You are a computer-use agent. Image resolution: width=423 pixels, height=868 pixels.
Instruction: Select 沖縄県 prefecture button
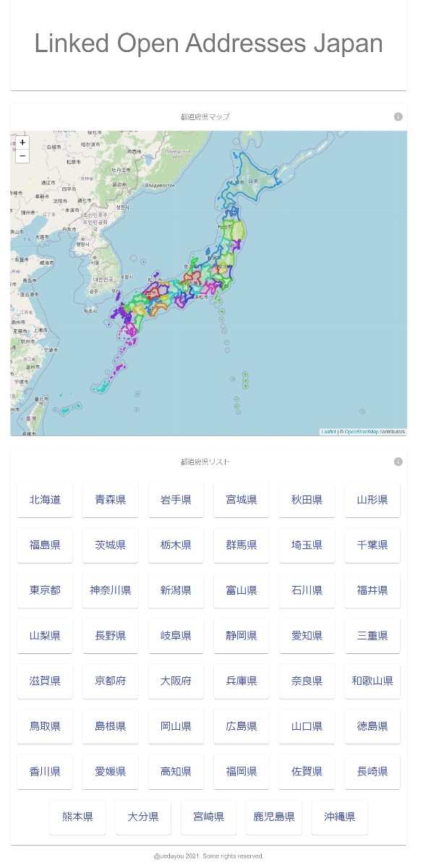(x=340, y=817)
